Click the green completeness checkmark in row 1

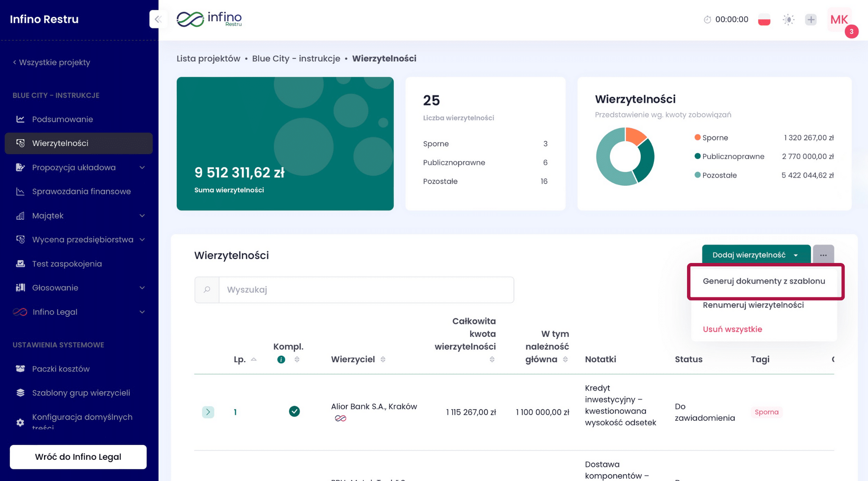pos(294,411)
